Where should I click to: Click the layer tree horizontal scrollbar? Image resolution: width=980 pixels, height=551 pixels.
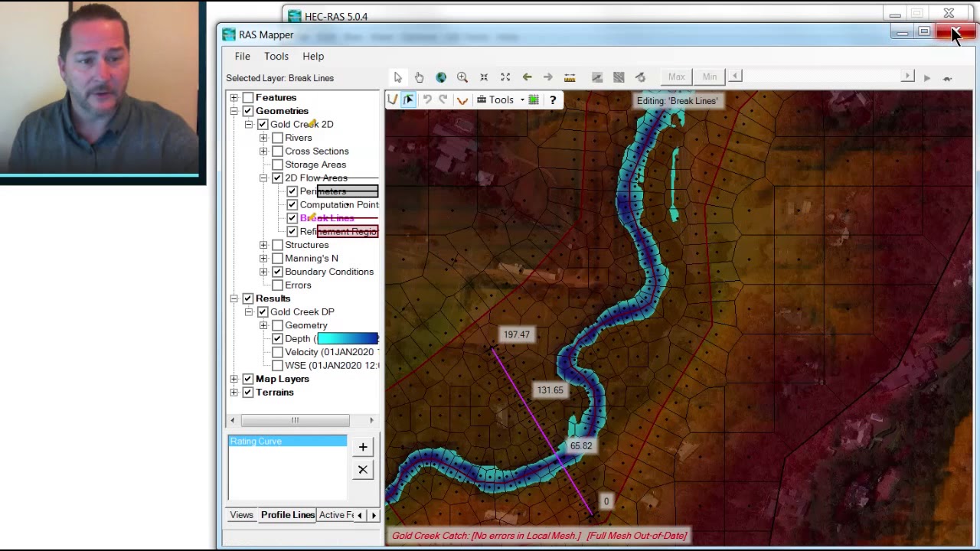(x=296, y=420)
